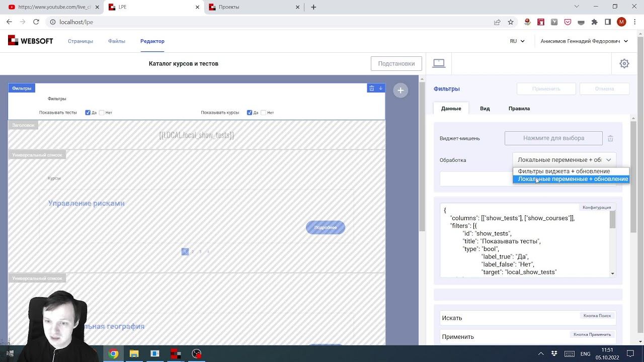Open the Chrome tab search chevron
The height and width of the screenshot is (362, 644).
tap(577, 7)
